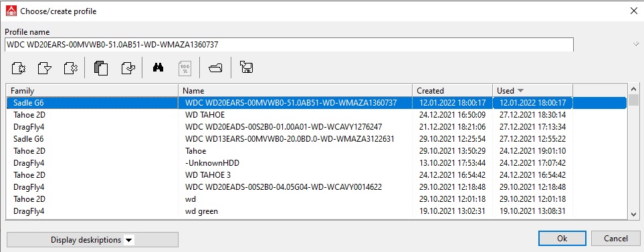This screenshot has width=644, height=252.
Task: Click the profile filter funnel icon
Action: pyautogui.click(x=44, y=68)
